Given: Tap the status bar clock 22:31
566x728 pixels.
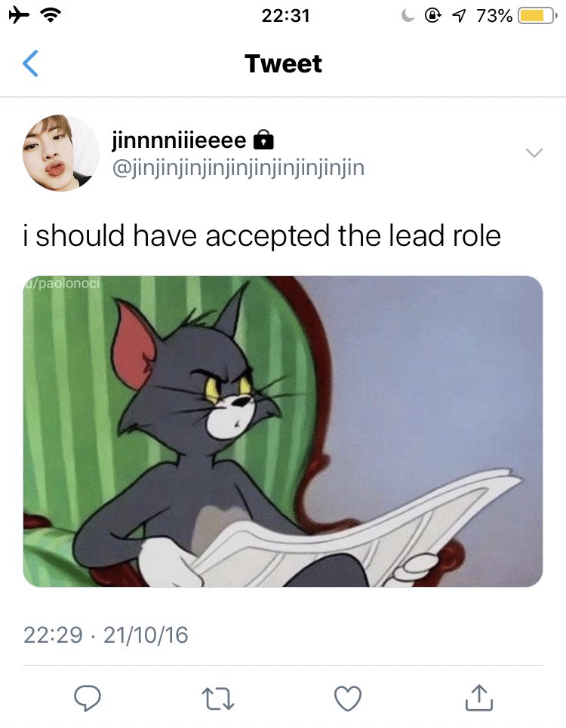Looking at the screenshot, I should (x=285, y=16).
